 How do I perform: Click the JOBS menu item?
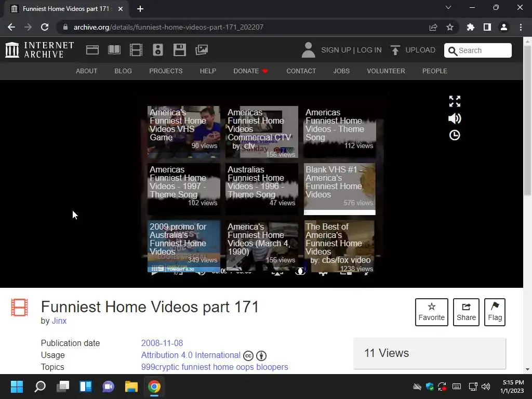click(x=341, y=71)
